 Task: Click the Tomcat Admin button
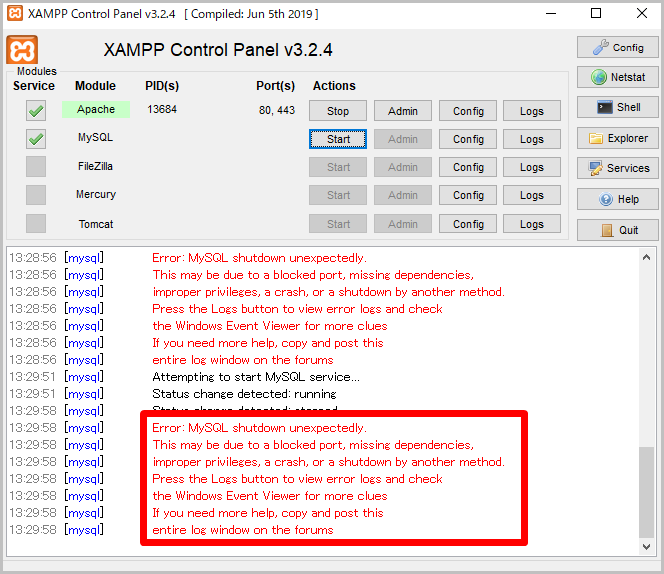point(403,224)
